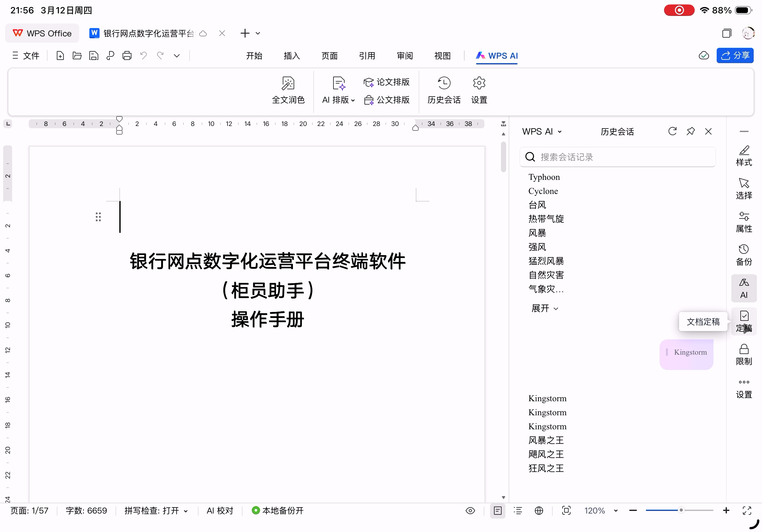Open 拼写检查 dropdown in status bar
The image size is (762, 532).
click(156, 510)
